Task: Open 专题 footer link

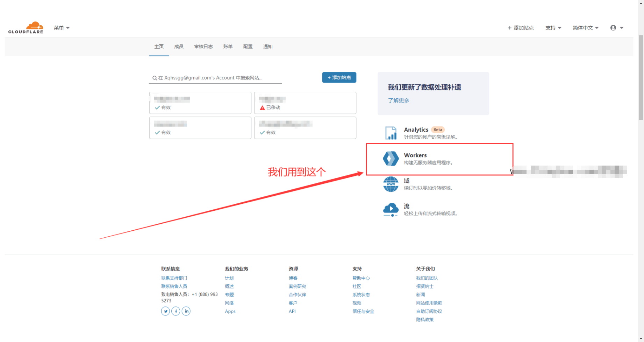Action: (x=229, y=295)
